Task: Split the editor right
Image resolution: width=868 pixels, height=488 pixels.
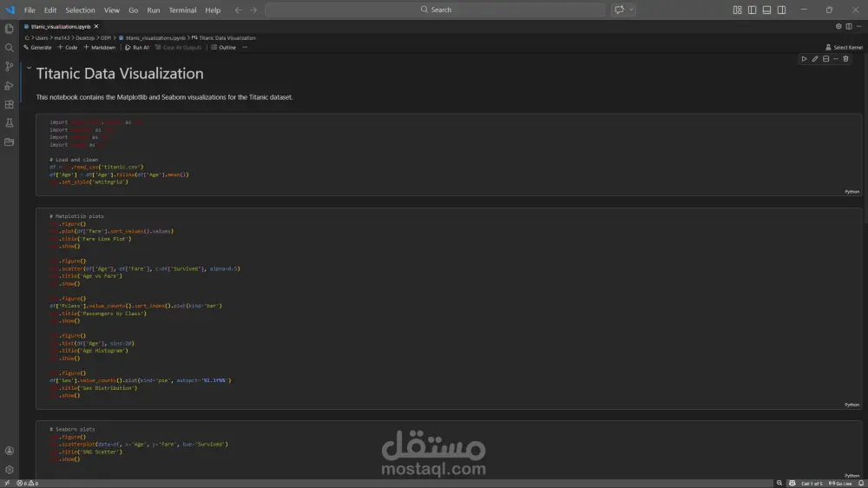Action: point(849,27)
